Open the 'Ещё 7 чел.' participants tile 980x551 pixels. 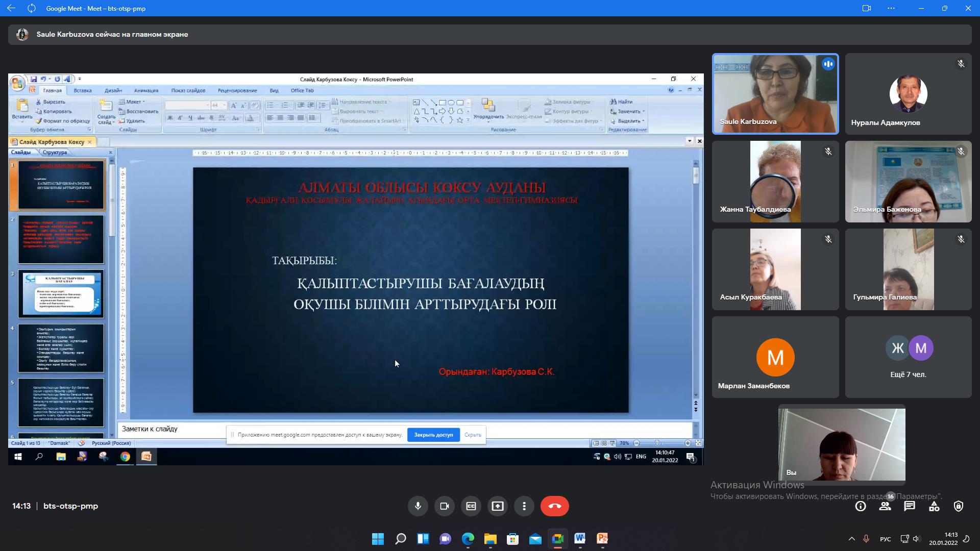908,357
